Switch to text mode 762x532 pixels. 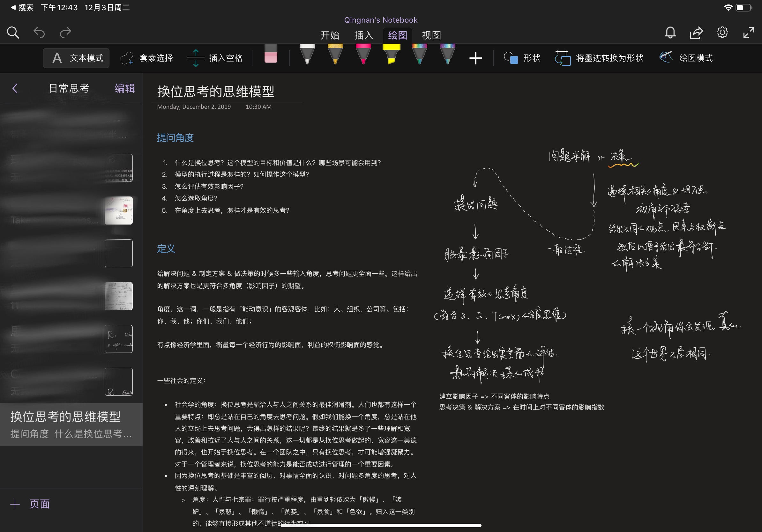[76, 58]
